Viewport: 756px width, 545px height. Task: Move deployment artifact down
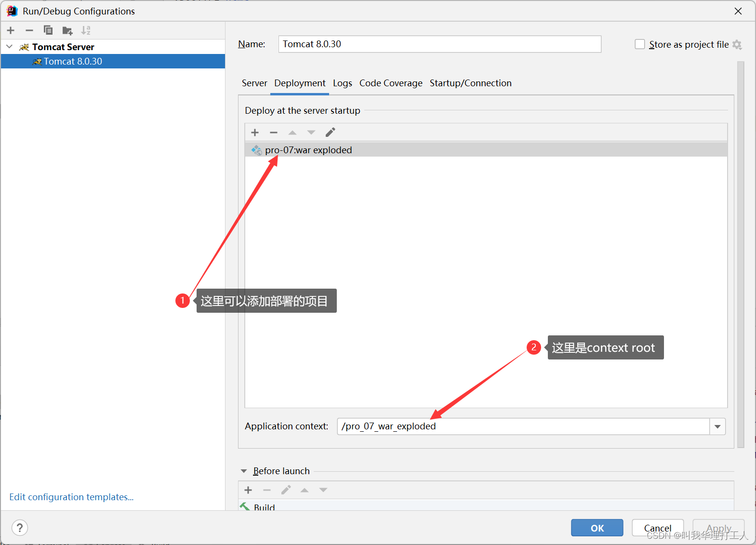coord(311,133)
